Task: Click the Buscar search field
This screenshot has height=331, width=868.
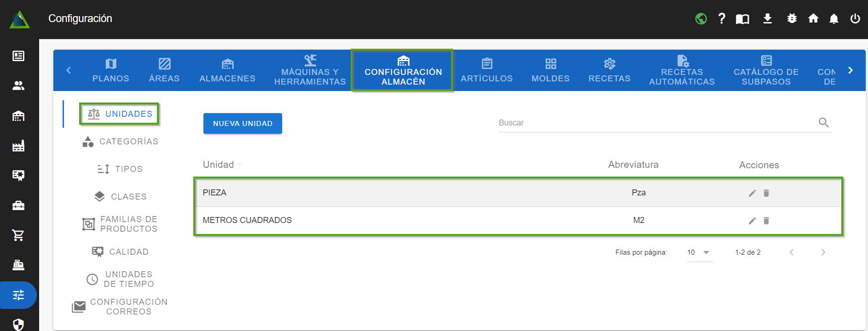Action: point(656,123)
